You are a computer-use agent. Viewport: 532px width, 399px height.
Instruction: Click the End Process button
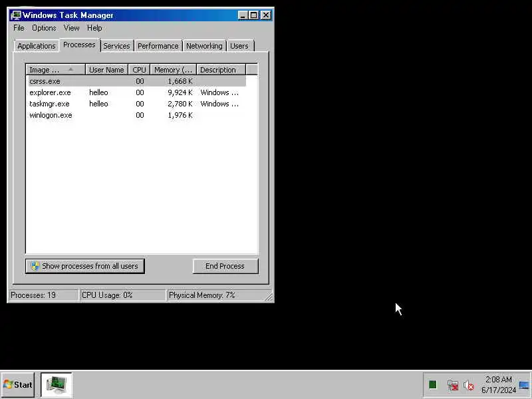pos(225,266)
